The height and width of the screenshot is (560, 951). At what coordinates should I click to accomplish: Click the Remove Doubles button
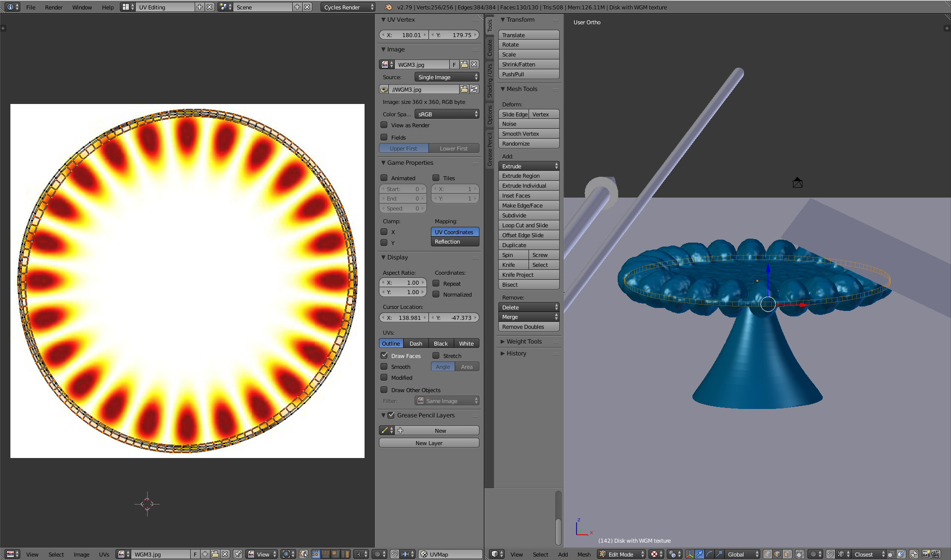(x=528, y=327)
